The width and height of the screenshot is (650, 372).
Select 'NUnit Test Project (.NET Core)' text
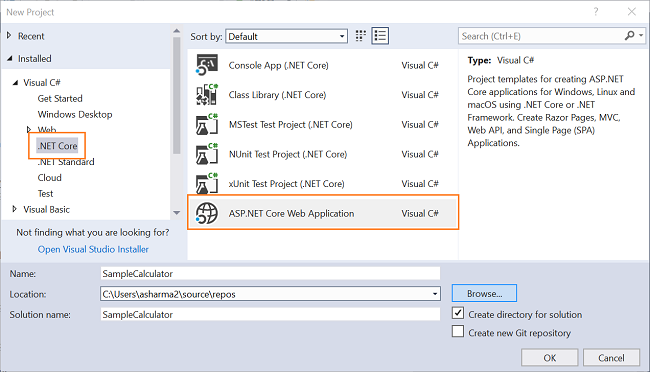[x=288, y=154]
